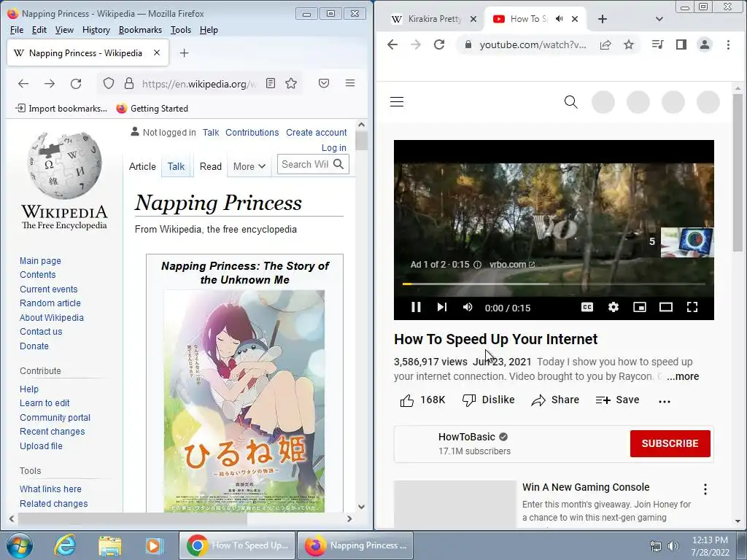This screenshot has height=560, width=747.
Task: Switch to Wikipedia Talk tab
Action: [x=176, y=167]
